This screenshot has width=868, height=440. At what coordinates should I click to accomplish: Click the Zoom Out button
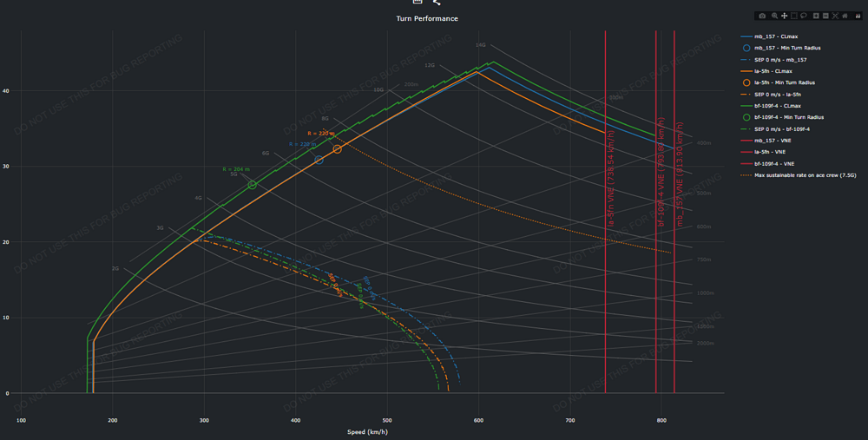pyautogui.click(x=825, y=16)
